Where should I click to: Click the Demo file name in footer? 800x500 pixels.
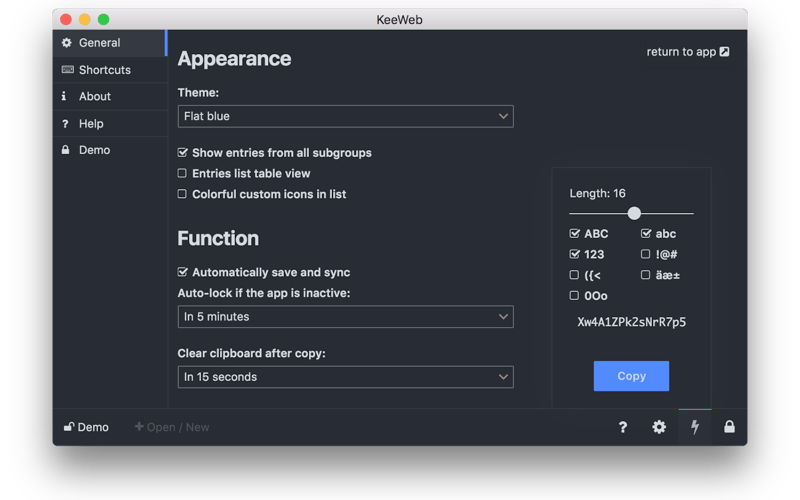click(x=93, y=427)
